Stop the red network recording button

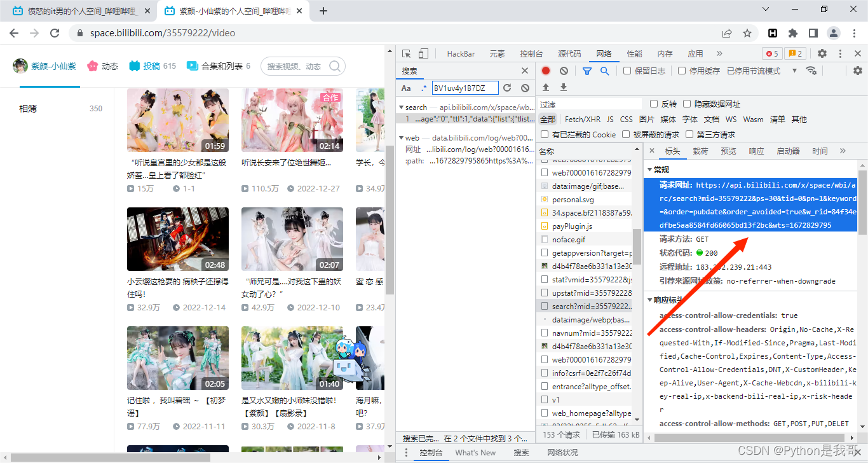pyautogui.click(x=545, y=71)
